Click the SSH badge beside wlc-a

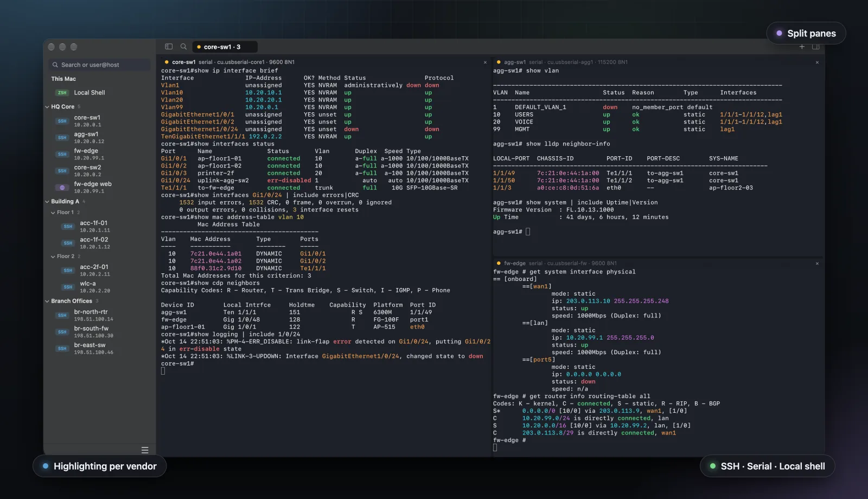[68, 287]
